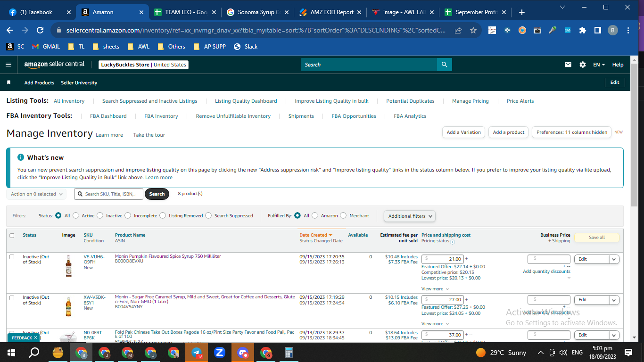Image resolution: width=644 pixels, height=362 pixels.
Task: Toggle the Chrome side panel icon
Action: click(x=598, y=30)
